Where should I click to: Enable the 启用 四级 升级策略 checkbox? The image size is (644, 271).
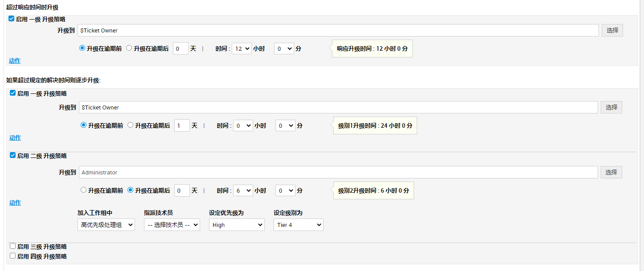[x=13, y=256]
